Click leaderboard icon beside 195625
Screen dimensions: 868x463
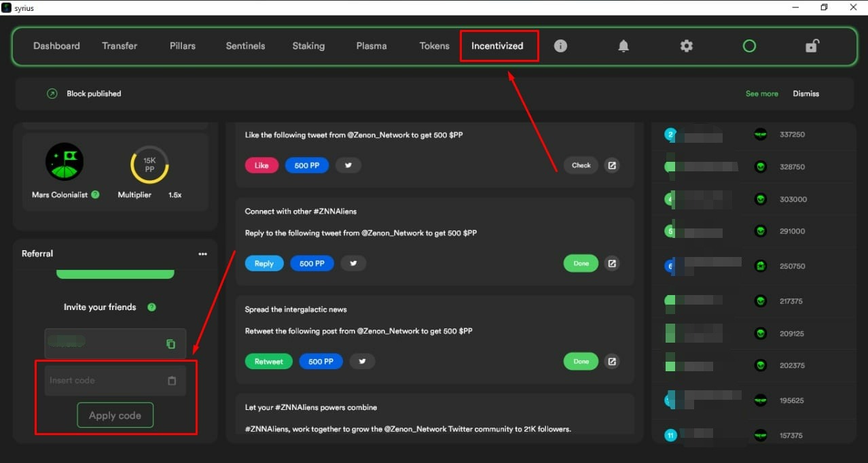(761, 400)
